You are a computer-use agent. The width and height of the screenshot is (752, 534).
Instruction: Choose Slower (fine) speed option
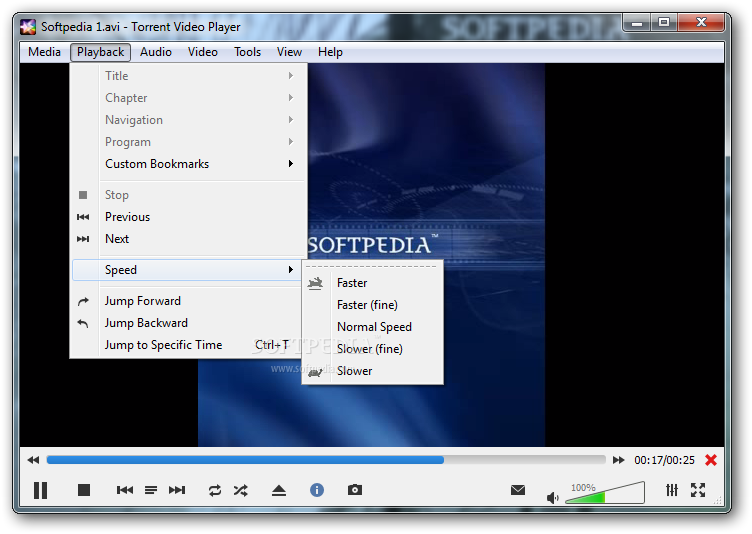point(373,349)
